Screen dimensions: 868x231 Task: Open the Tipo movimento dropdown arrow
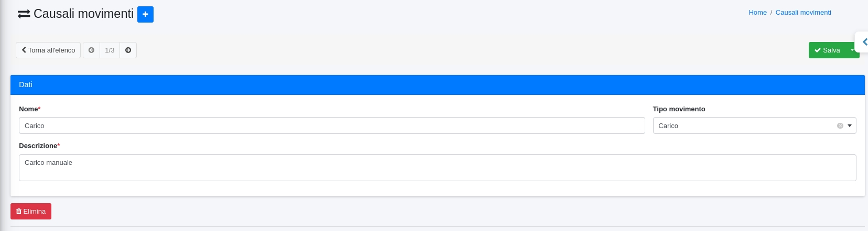click(850, 126)
